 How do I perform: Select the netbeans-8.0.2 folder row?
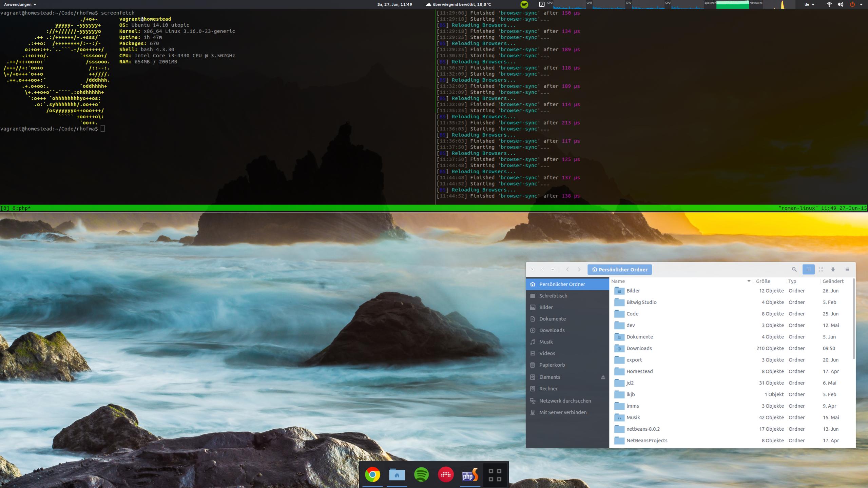pos(643,429)
